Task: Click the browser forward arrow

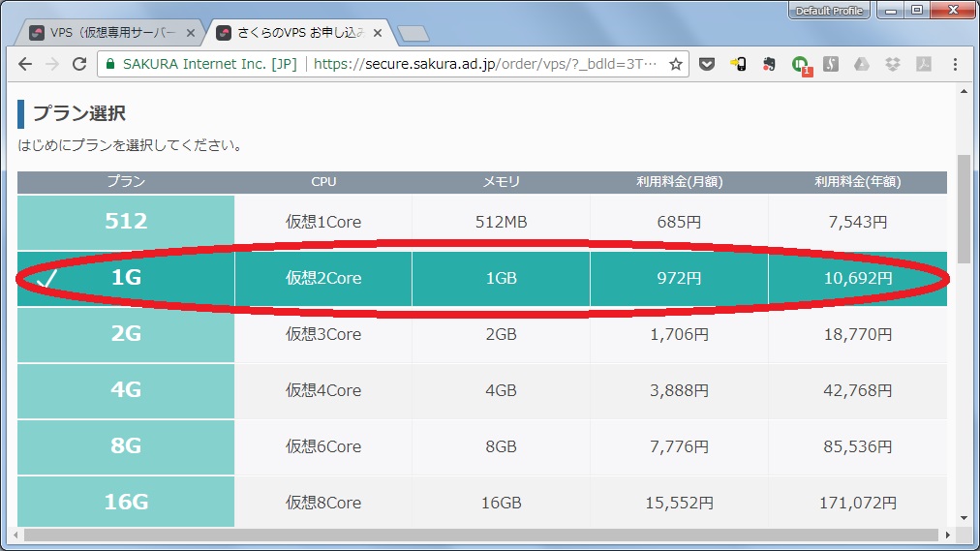Action: tap(52, 64)
